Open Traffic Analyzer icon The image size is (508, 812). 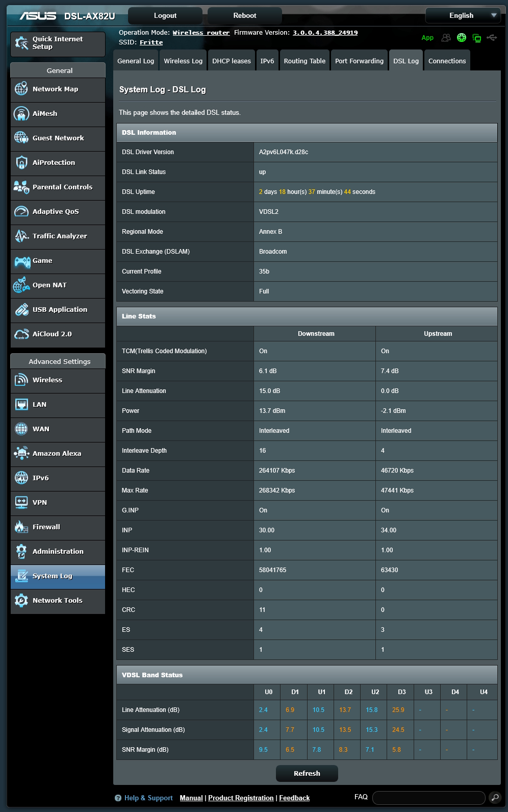[21, 236]
